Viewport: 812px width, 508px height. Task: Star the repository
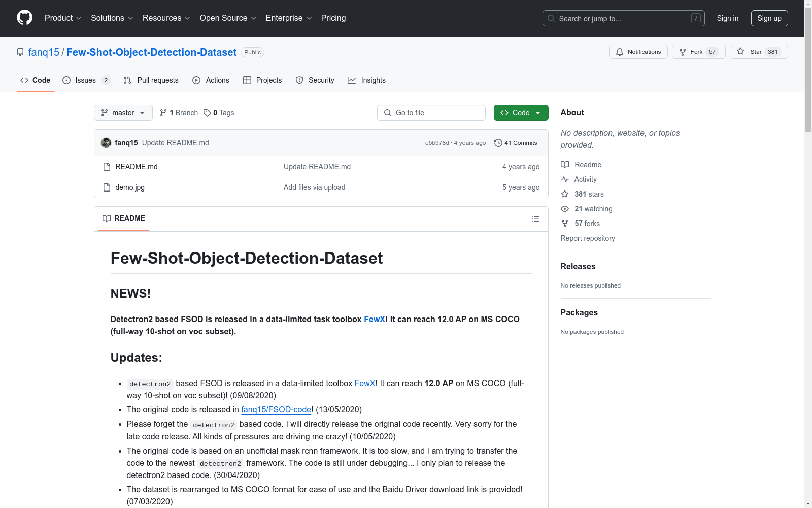click(759, 52)
